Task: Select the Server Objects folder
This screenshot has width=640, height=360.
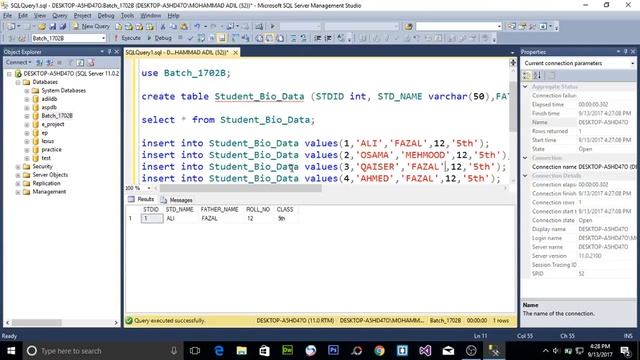Action: [50, 175]
